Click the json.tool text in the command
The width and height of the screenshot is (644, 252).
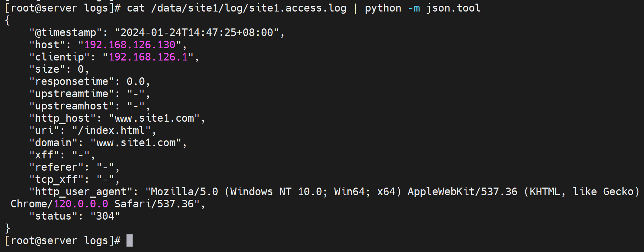tap(453, 8)
